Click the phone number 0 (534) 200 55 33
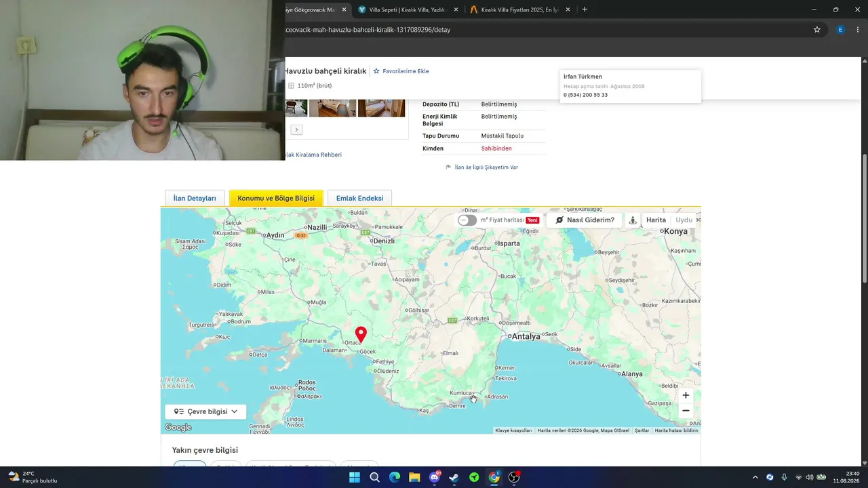868x488 pixels. (585, 95)
